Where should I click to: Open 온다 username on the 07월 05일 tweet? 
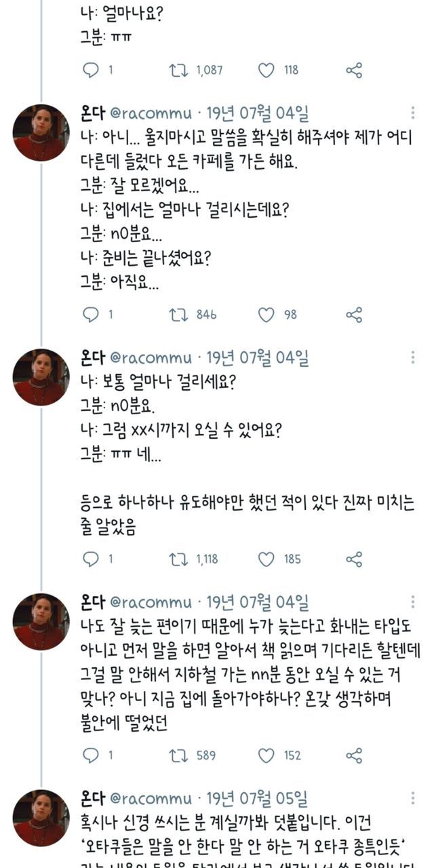coord(92,798)
